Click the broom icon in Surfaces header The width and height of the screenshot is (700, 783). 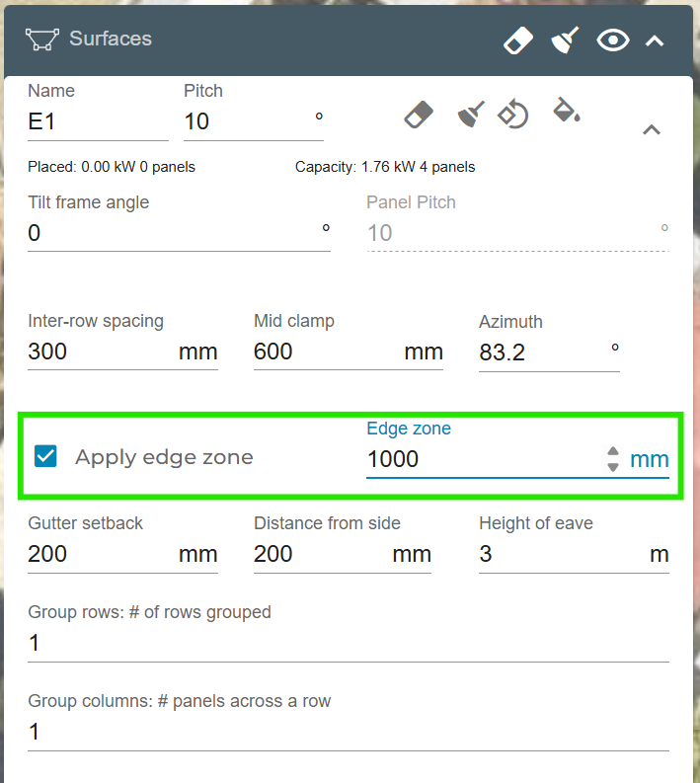coord(565,40)
